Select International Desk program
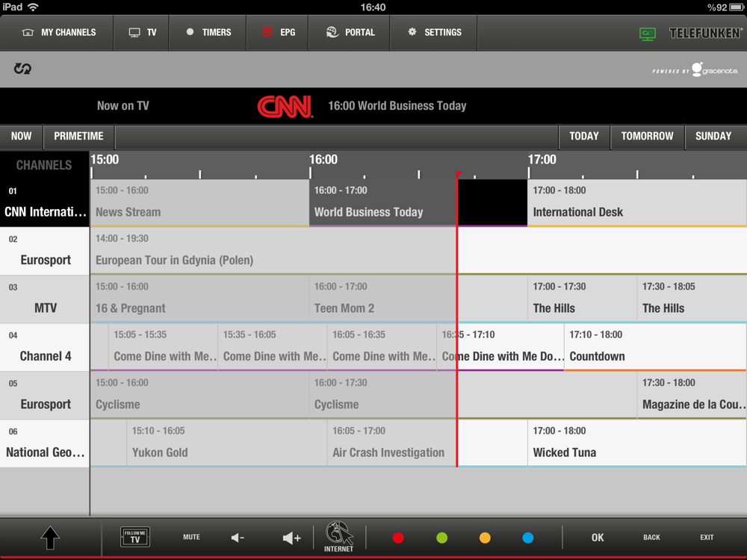Image resolution: width=747 pixels, height=560 pixels. pos(637,203)
